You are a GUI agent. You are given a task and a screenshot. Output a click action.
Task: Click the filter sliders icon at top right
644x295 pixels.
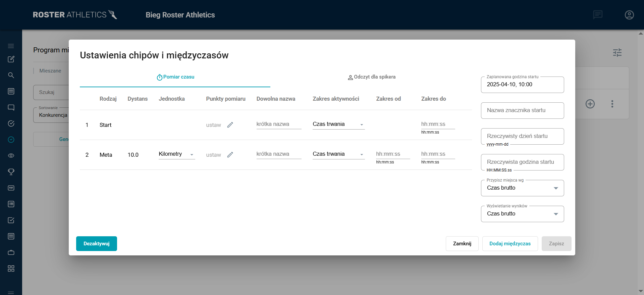point(617,52)
